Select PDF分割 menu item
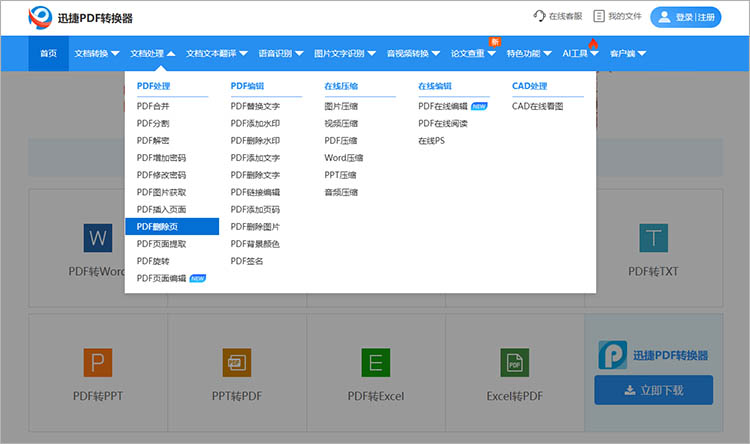Screen dimensions: 750x444 [153, 123]
